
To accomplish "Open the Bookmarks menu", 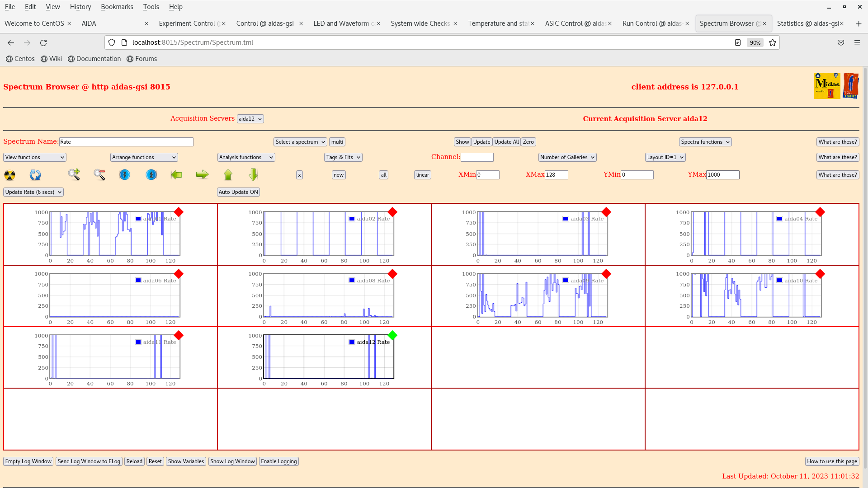I will (x=117, y=7).
